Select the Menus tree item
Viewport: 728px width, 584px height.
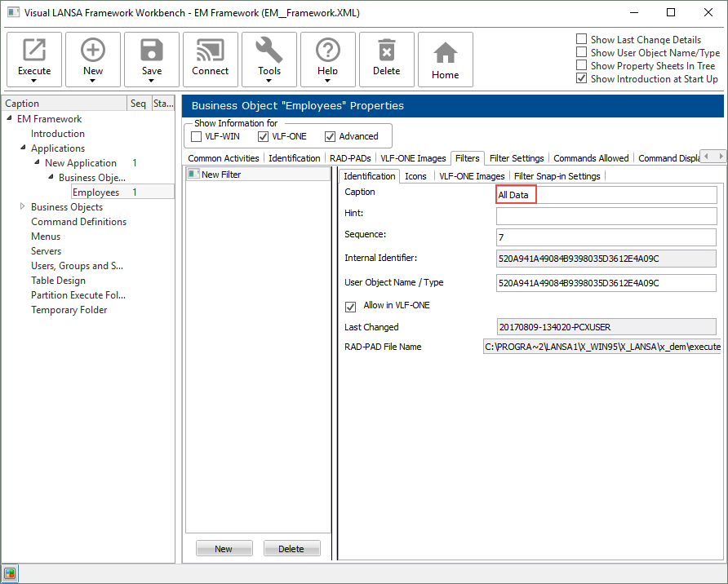(x=46, y=237)
